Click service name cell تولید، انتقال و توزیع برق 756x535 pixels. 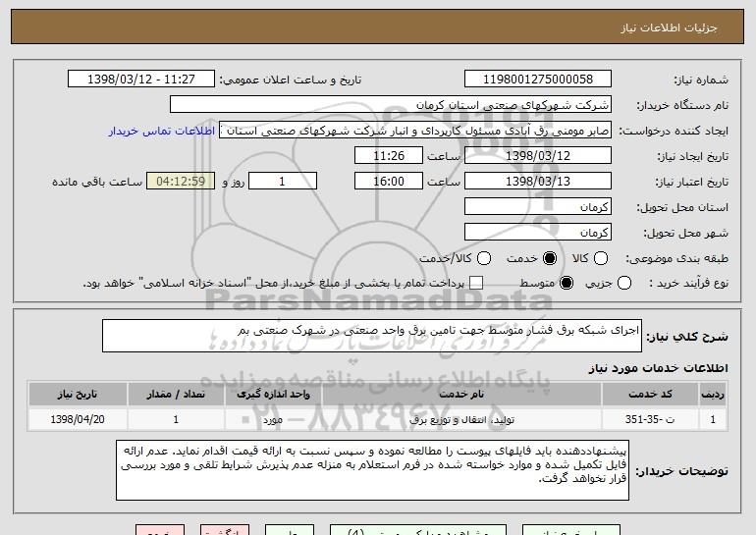point(461,419)
